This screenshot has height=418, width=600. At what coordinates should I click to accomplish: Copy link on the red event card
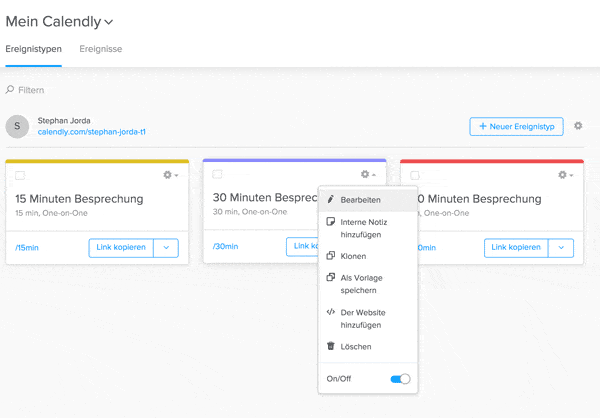516,248
